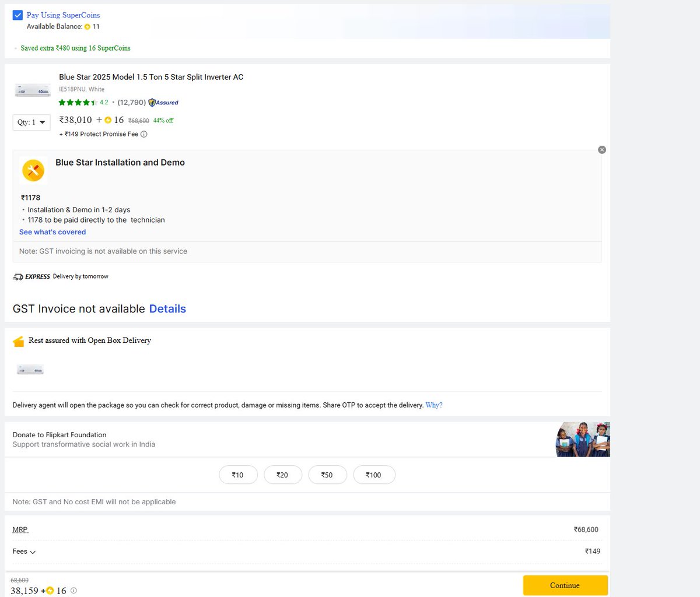Click the Flipkart Foundation children image

(583, 440)
